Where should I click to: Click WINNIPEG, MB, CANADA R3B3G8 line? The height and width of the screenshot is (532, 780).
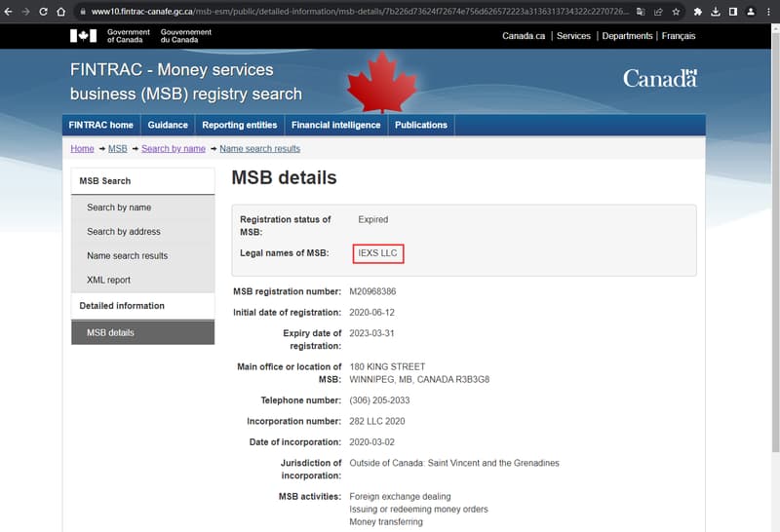[419, 379]
